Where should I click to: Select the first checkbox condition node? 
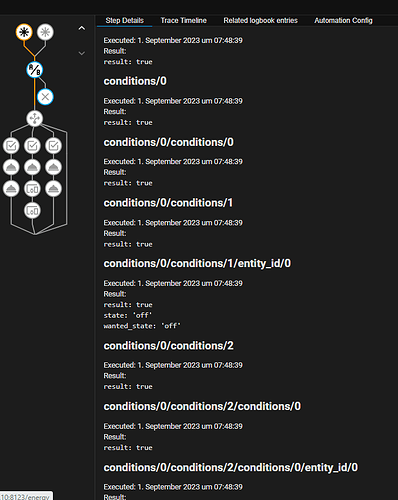(x=11, y=146)
